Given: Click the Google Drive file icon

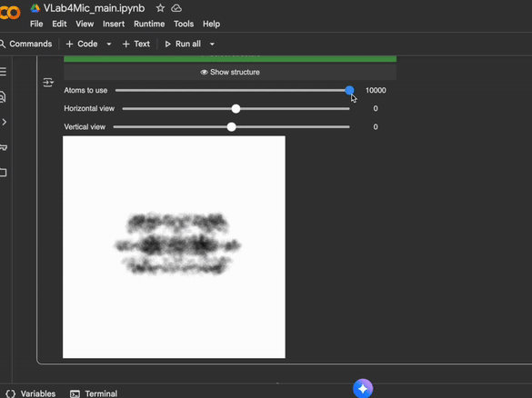Looking at the screenshot, I should pyautogui.click(x=35, y=8).
